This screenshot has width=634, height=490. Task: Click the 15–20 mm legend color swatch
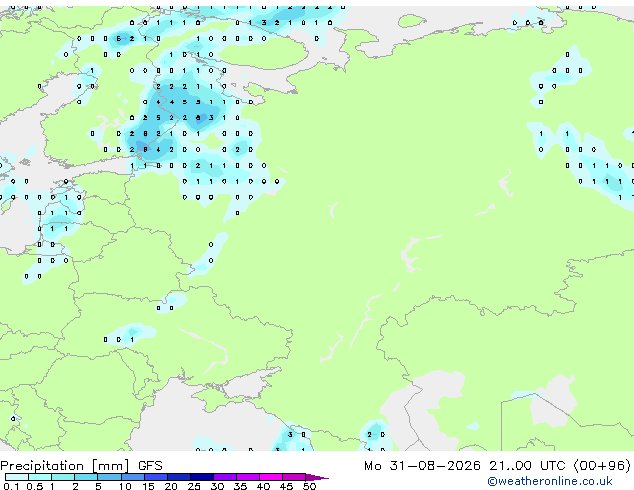155,477
